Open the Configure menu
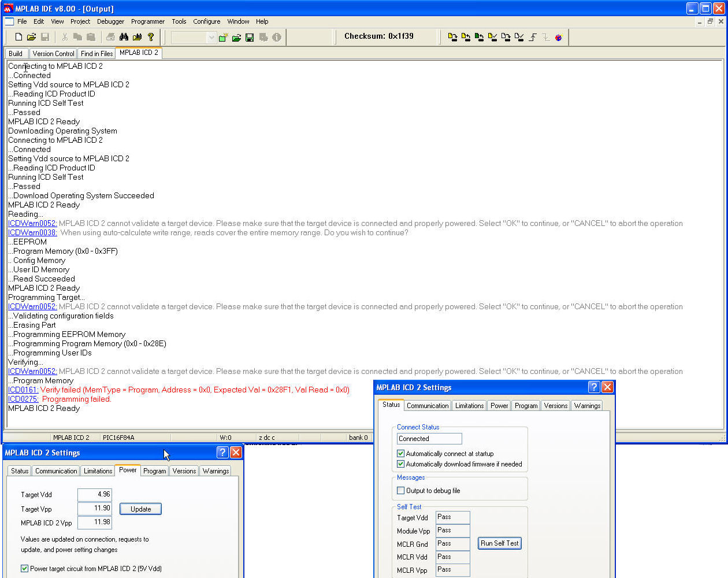 (207, 21)
